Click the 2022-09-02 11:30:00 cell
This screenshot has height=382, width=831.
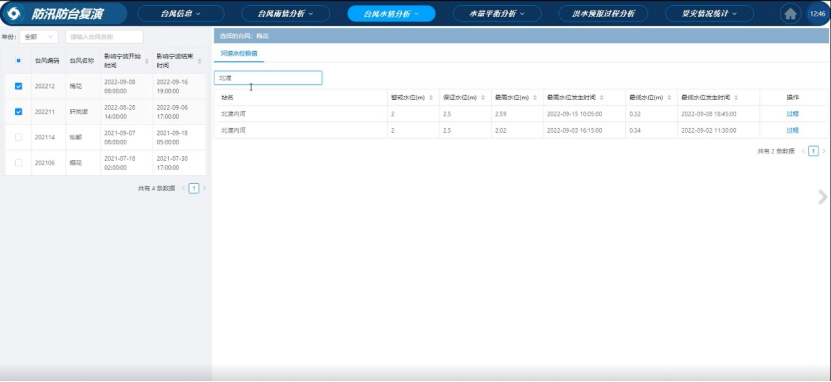708,130
